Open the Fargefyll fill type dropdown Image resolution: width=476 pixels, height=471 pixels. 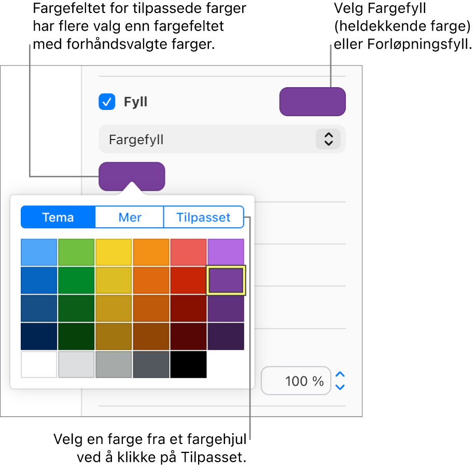[x=222, y=139]
